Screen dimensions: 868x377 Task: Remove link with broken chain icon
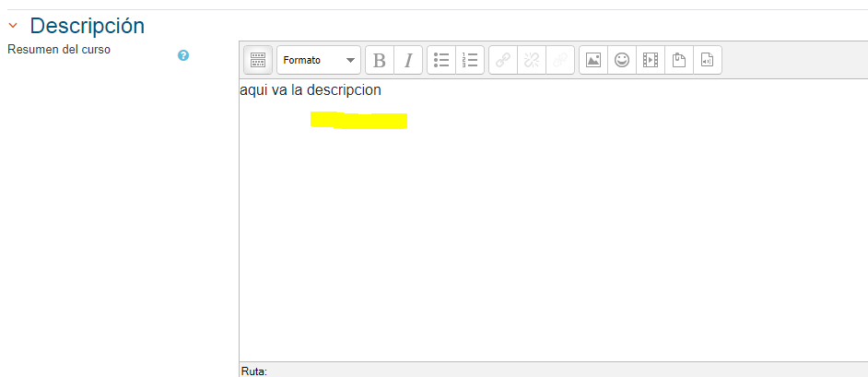click(x=532, y=60)
